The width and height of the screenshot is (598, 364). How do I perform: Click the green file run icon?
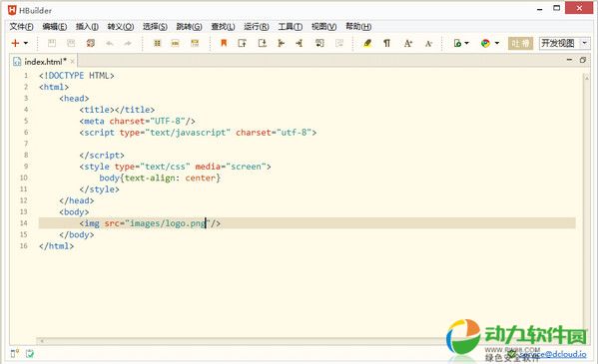(x=457, y=43)
